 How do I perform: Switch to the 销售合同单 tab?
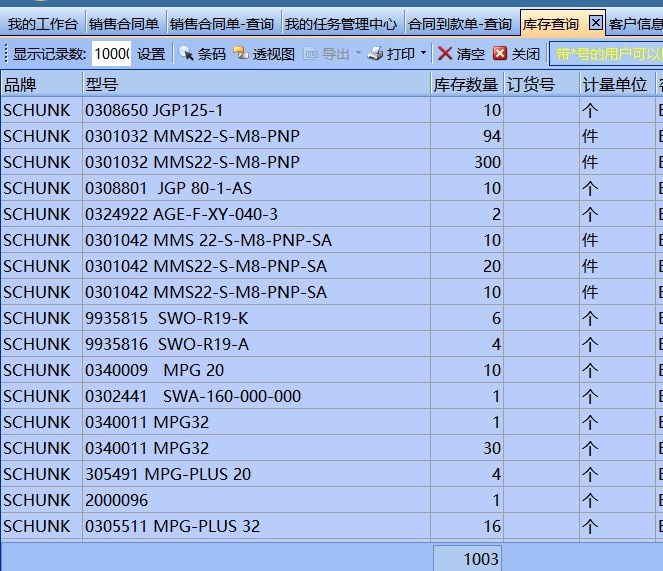point(124,24)
